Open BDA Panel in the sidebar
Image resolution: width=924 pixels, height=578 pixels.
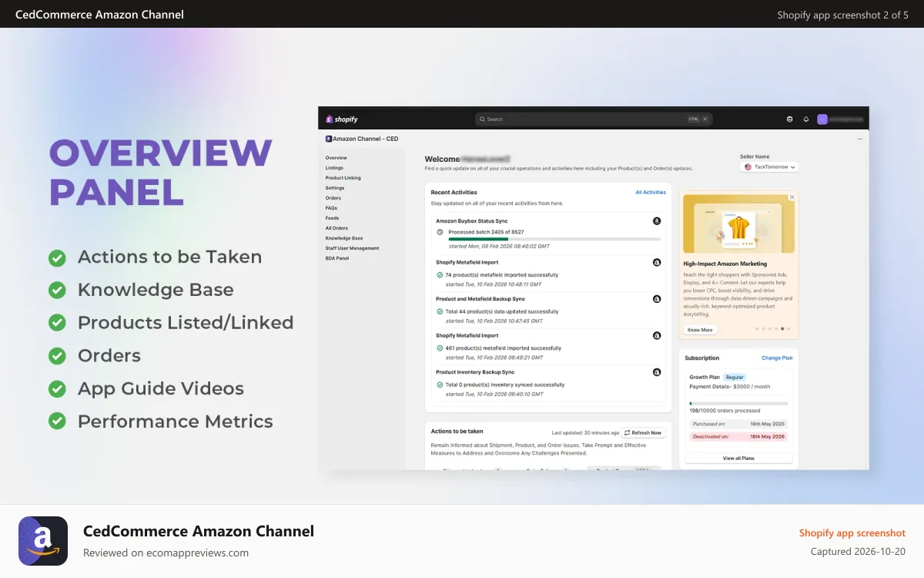click(x=337, y=258)
